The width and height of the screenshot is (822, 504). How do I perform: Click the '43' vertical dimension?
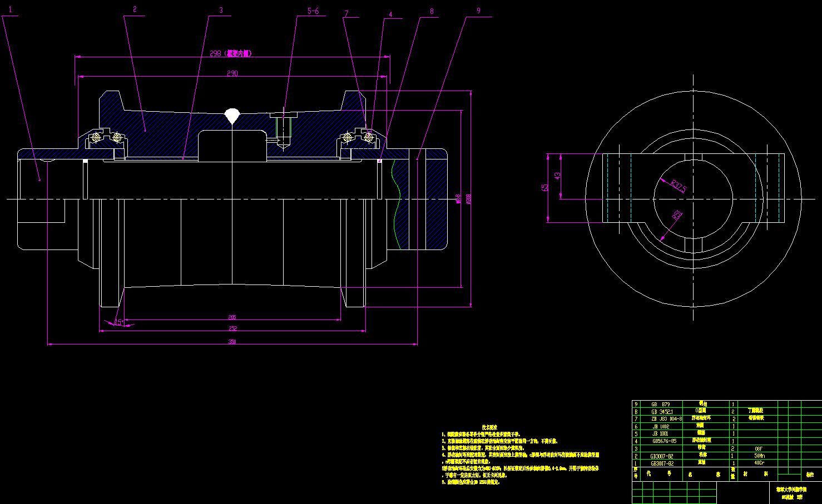[x=557, y=176]
